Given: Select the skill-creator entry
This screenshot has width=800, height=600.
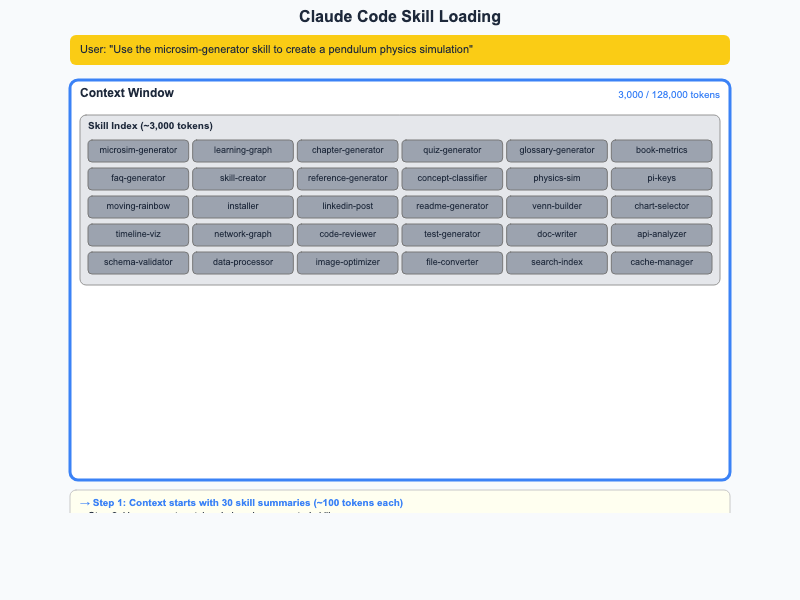Looking at the screenshot, I should 243,179.
